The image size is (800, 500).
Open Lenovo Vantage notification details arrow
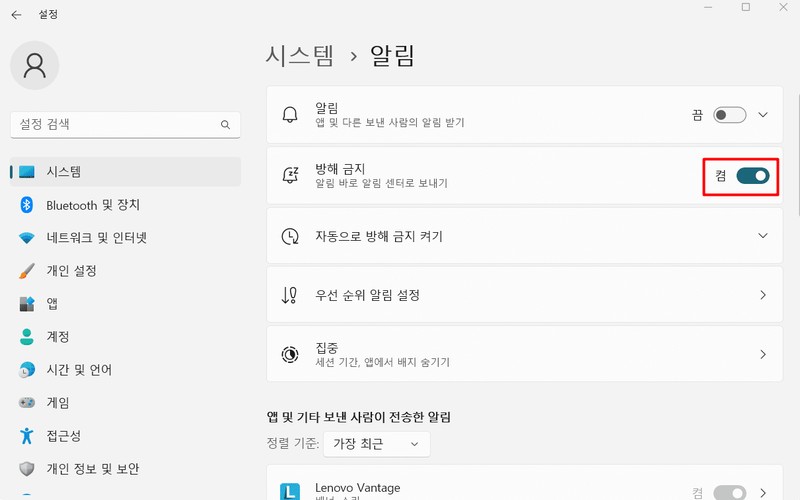pyautogui.click(x=763, y=493)
